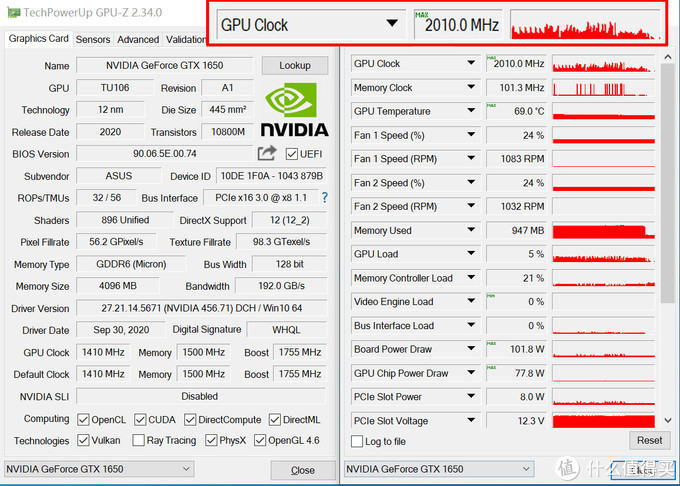Enable the Log to file checkbox
680x486 pixels.
click(x=357, y=441)
